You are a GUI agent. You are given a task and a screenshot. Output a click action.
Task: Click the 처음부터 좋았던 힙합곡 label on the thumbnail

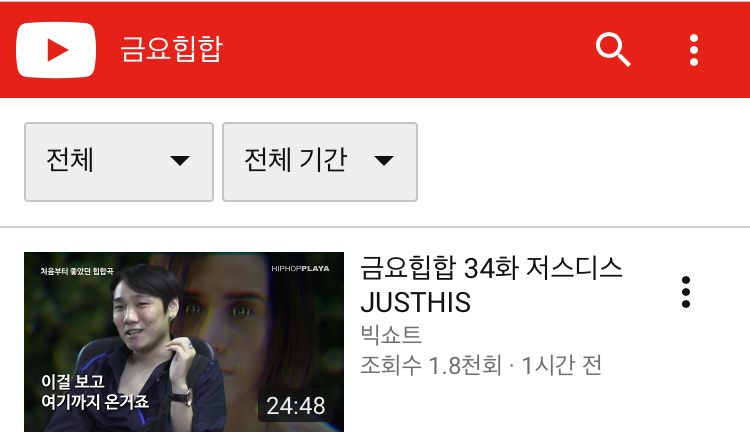(77, 271)
